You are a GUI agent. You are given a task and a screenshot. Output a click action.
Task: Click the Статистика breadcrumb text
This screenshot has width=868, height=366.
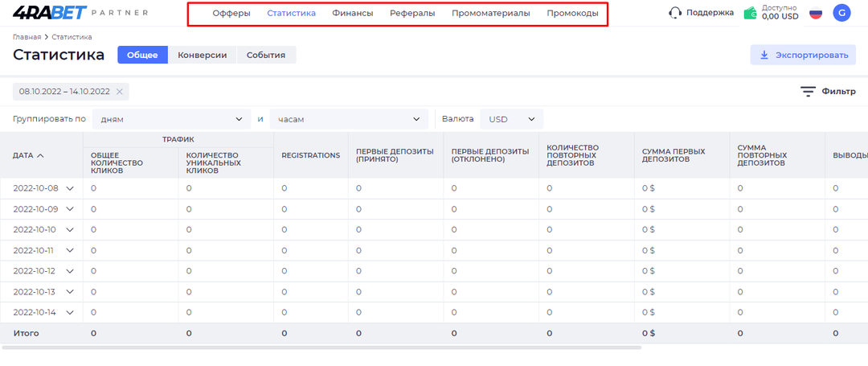pyautogui.click(x=72, y=37)
